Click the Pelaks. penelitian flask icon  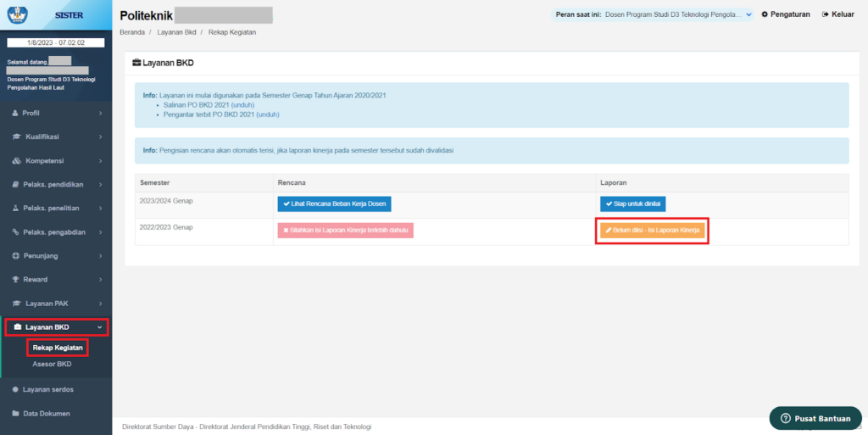tap(16, 208)
